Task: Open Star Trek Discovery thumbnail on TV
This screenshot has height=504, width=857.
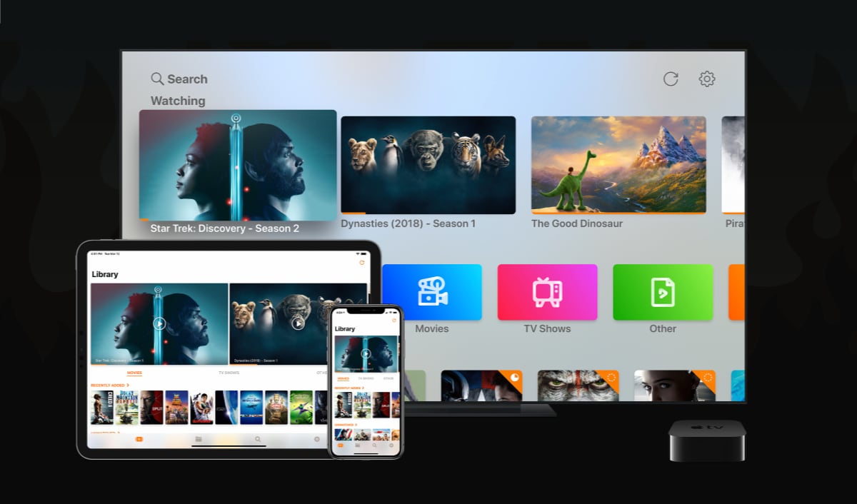Action: (238, 165)
